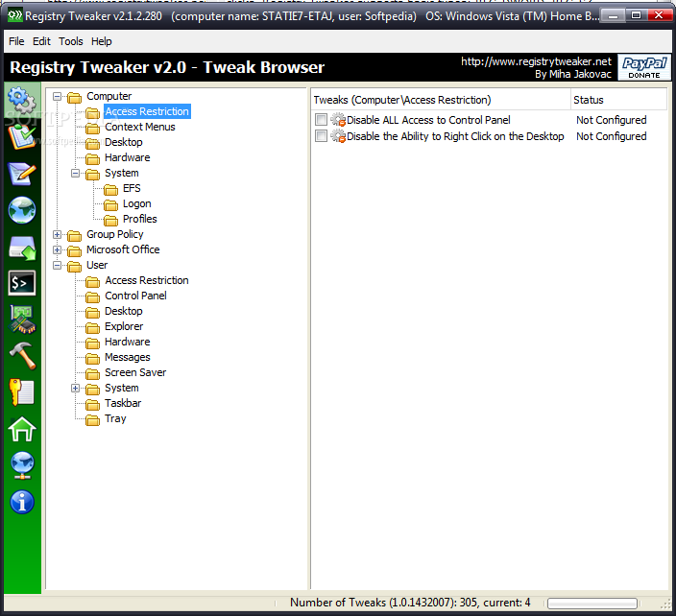Viewport: 676px width, 616px height.
Task: Click folder icon next to Tray
Action: (92, 420)
